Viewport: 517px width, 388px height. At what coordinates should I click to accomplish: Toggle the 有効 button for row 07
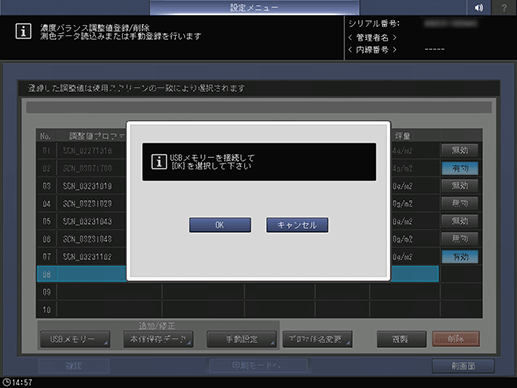coord(460,257)
